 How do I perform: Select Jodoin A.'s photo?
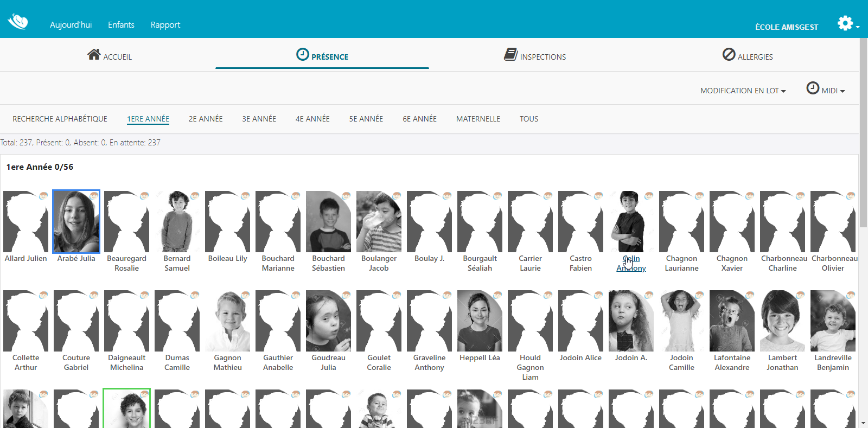[631, 321]
